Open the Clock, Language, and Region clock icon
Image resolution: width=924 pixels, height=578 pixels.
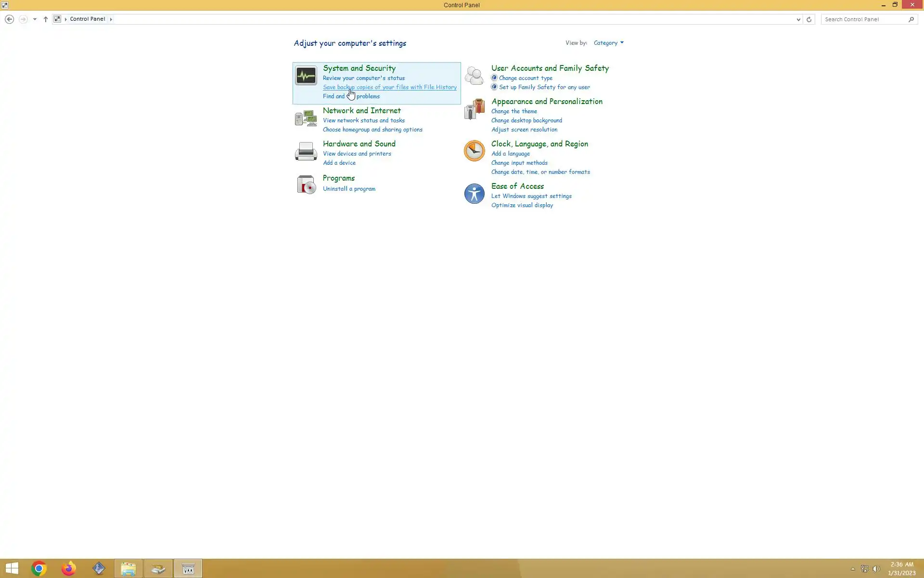tap(474, 151)
